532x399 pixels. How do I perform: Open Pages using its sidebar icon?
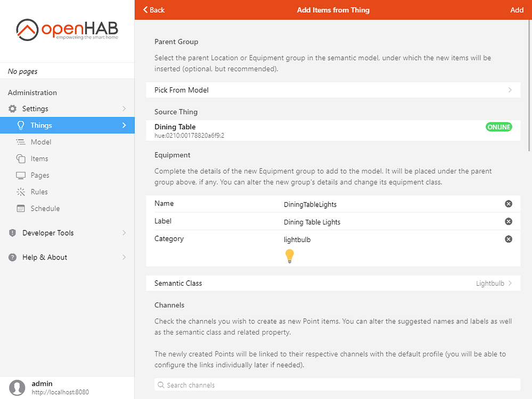click(21, 175)
